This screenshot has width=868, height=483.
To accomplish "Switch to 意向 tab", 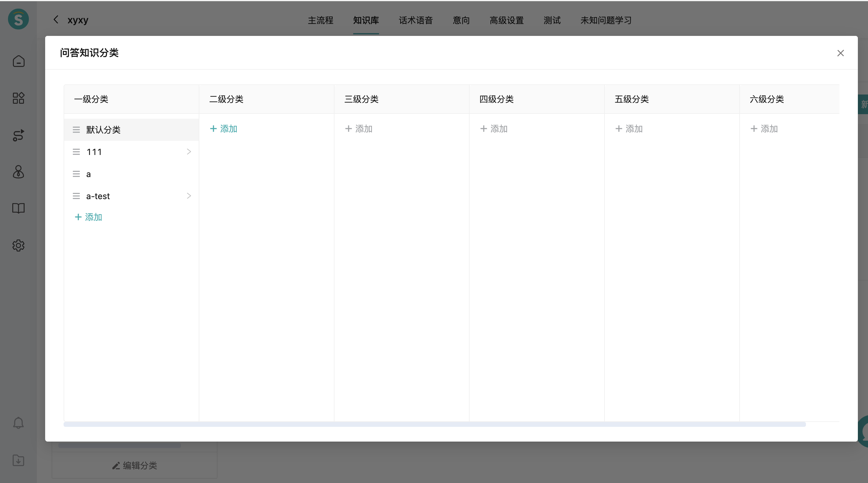I will click(461, 20).
